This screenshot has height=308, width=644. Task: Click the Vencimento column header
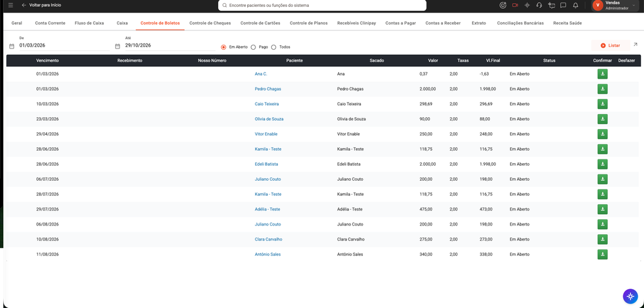pyautogui.click(x=47, y=60)
